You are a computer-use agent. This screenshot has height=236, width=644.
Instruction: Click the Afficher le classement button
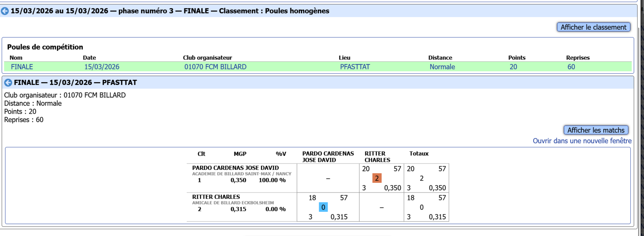tap(593, 27)
